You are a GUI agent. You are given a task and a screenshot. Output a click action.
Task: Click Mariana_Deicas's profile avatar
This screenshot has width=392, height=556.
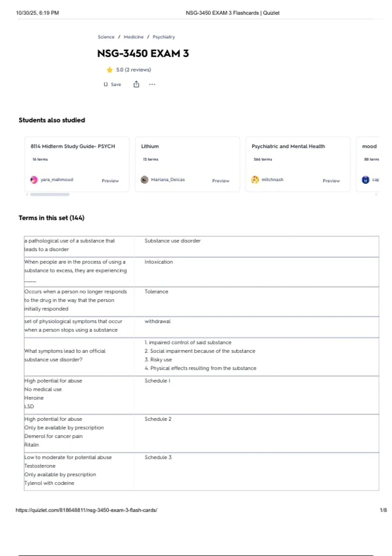pos(144,180)
